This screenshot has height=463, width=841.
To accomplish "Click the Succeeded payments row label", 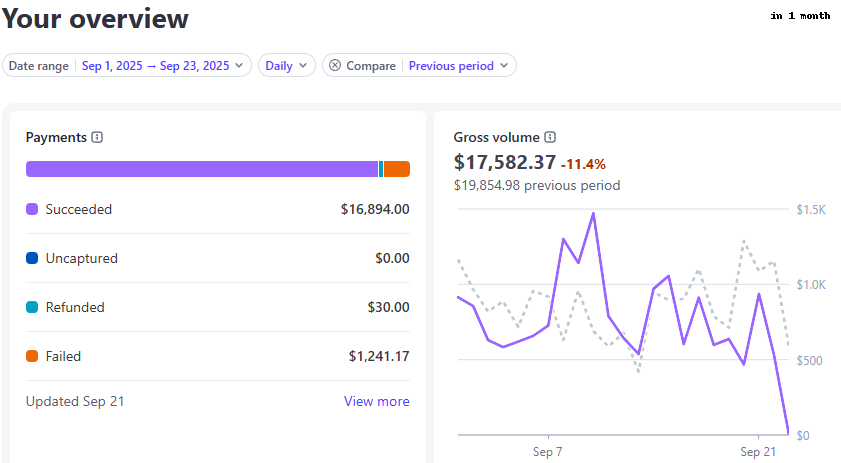I will (78, 210).
